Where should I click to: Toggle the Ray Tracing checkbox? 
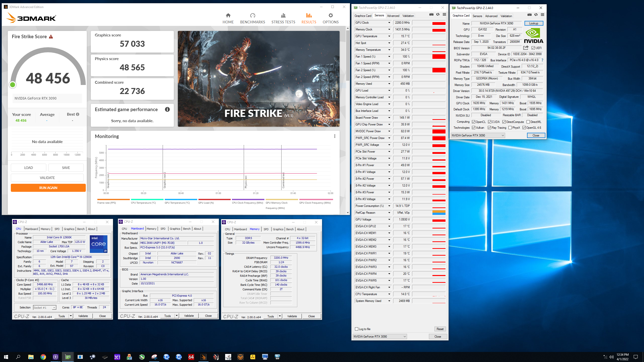click(x=489, y=128)
